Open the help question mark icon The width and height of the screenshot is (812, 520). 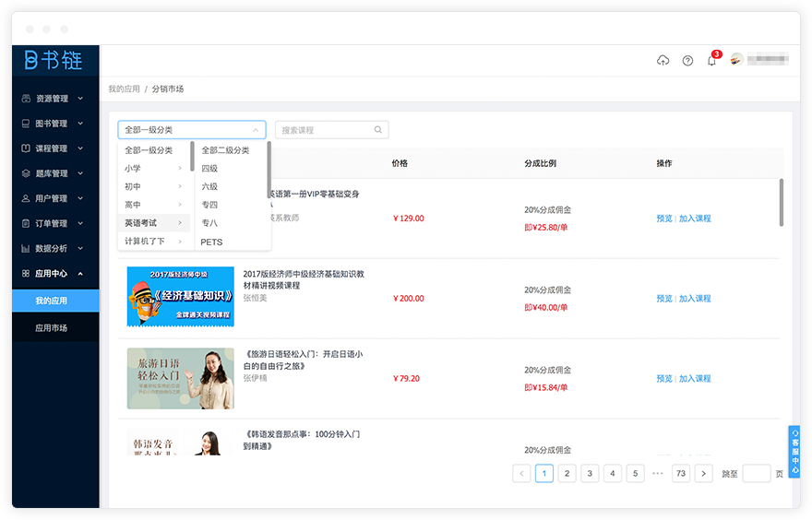click(687, 61)
